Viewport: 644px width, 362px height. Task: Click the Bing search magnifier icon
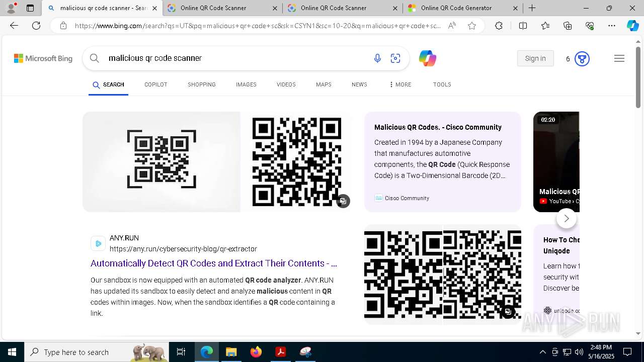point(94,58)
